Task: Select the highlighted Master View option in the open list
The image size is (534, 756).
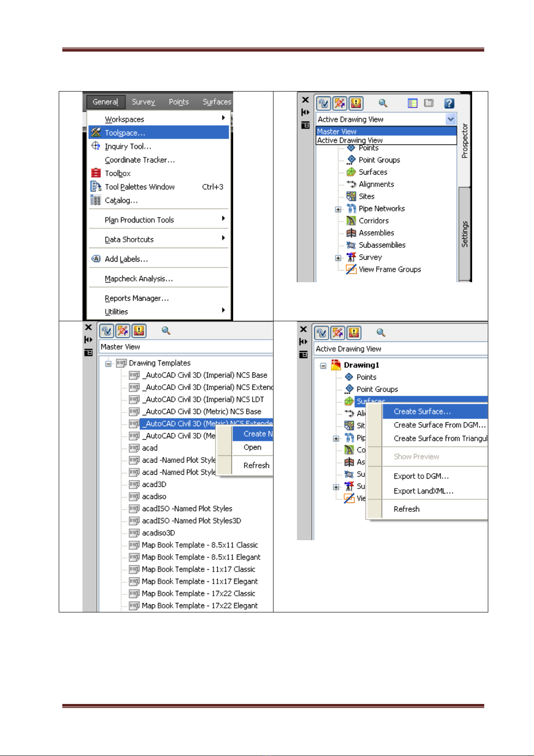Action: [386, 131]
